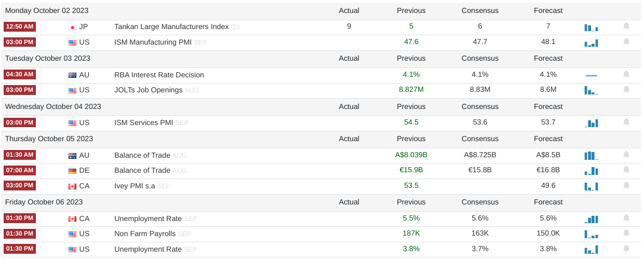The height and width of the screenshot is (261, 644).
Task: Open the mini chart for Non Farm Payrolls
Action: point(591,235)
